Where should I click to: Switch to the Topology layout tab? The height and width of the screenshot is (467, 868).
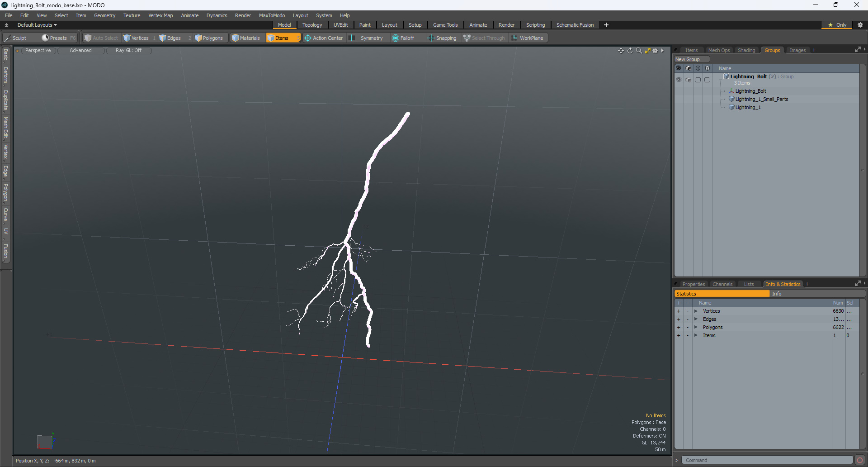312,25
